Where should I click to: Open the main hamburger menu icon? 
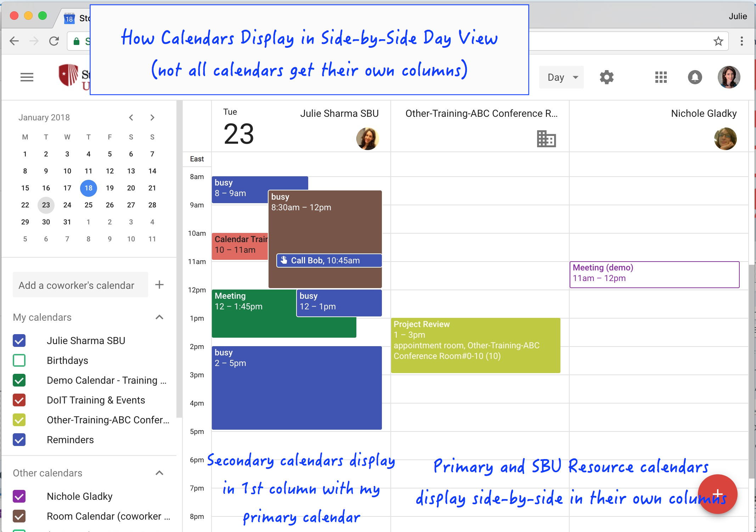(27, 76)
